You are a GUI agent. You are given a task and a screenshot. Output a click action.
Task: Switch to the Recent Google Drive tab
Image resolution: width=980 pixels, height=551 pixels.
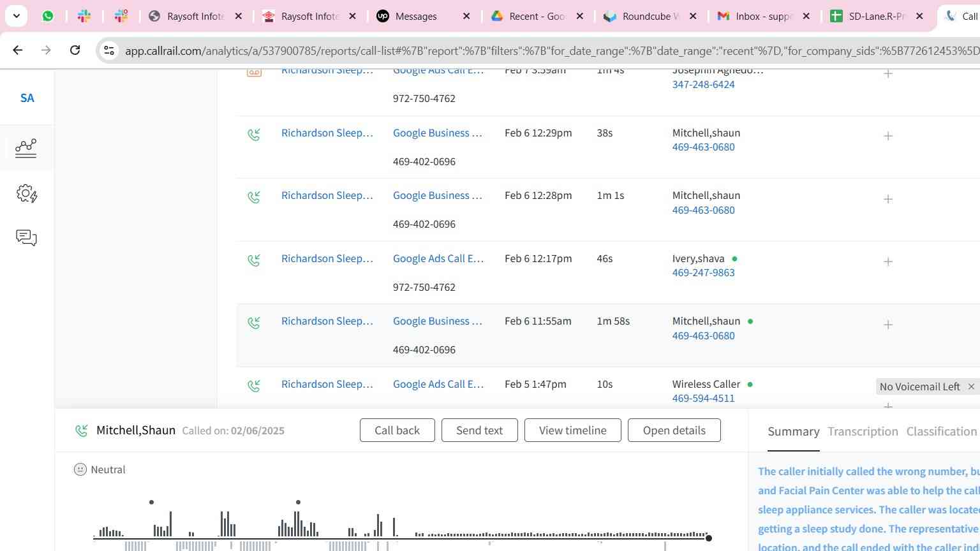click(537, 16)
